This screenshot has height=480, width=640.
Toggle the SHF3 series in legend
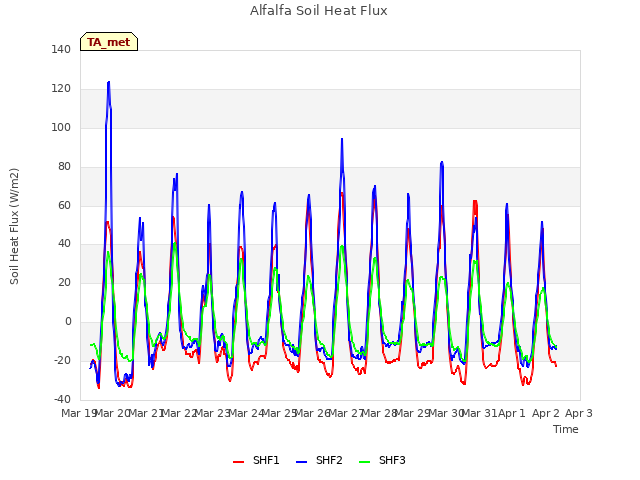tap(382, 460)
